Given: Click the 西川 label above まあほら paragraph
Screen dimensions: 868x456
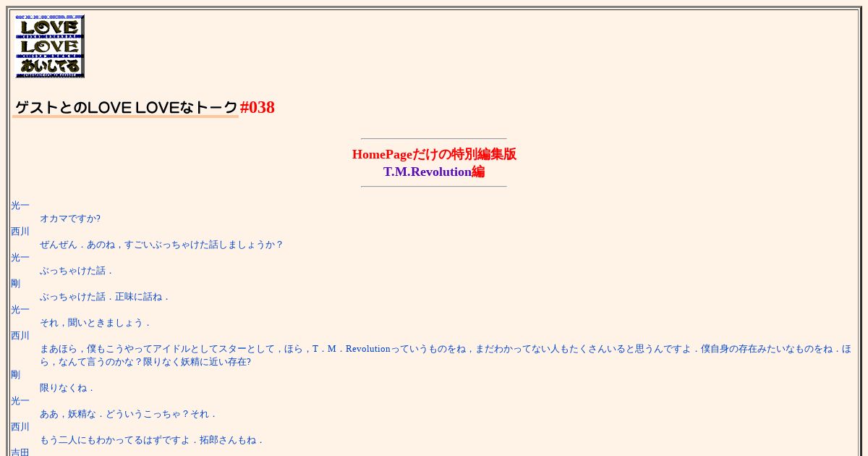Looking at the screenshot, I should point(20,336).
